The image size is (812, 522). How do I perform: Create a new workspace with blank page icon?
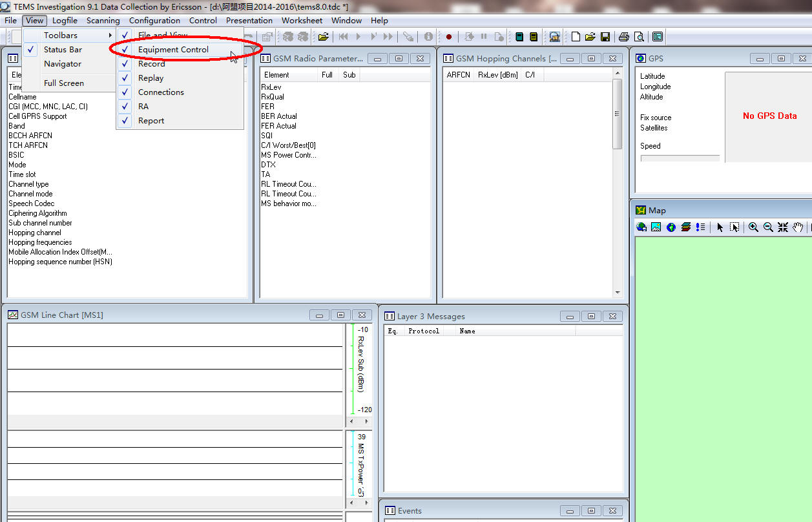tap(576, 37)
